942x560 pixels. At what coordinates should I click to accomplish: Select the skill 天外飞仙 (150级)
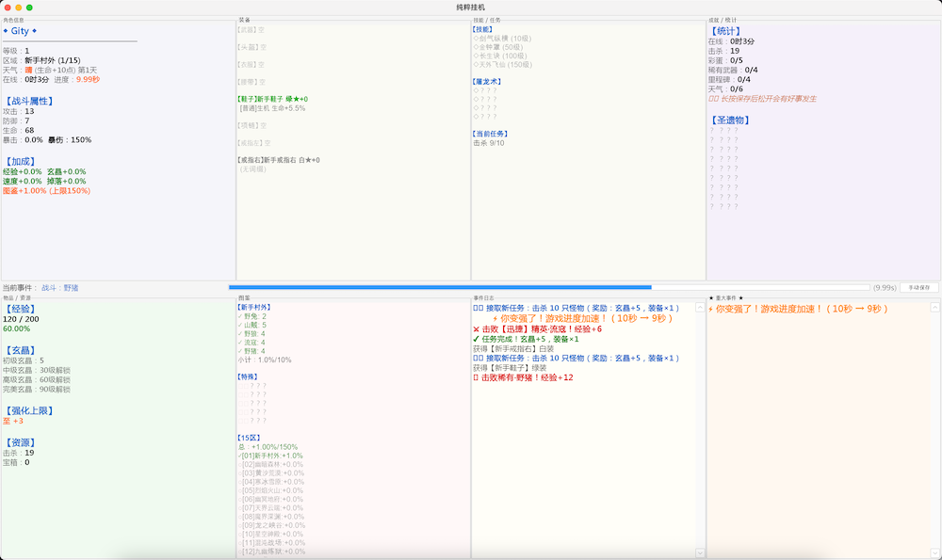[503, 65]
